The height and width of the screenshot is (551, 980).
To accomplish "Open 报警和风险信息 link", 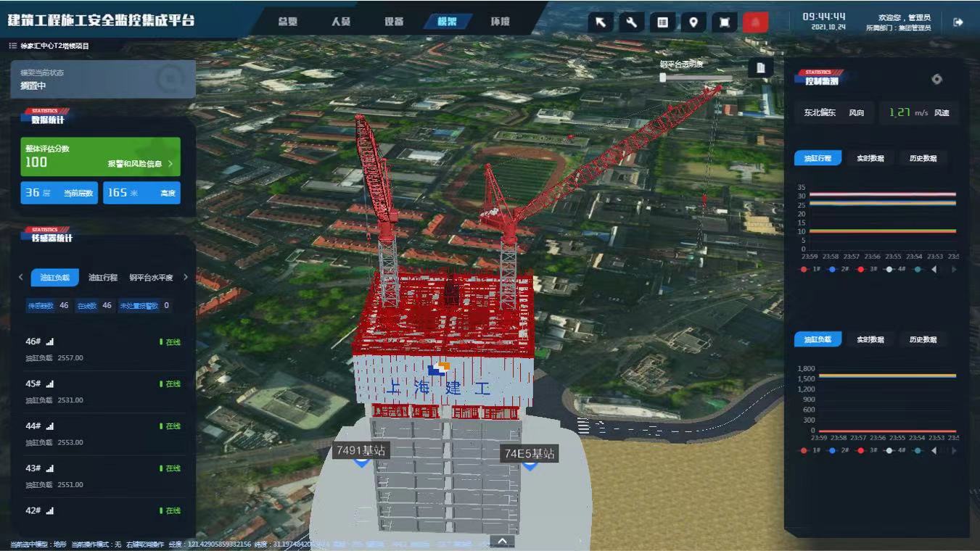I will [x=139, y=164].
